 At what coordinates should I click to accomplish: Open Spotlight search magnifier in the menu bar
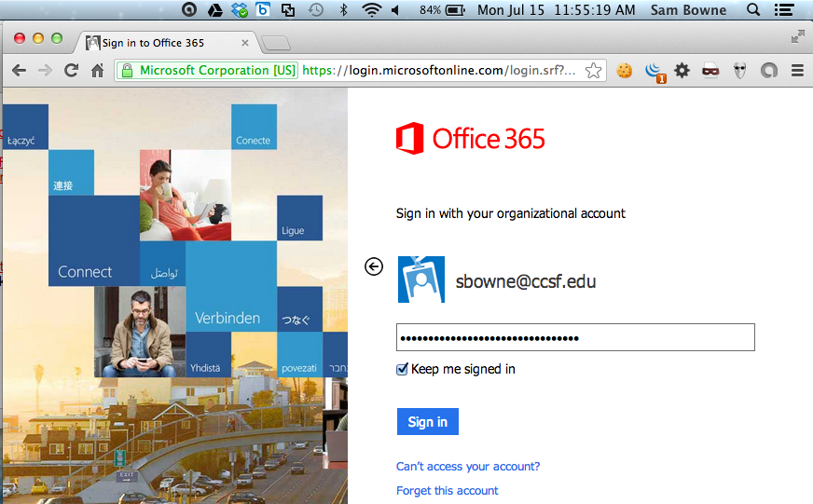(753, 10)
